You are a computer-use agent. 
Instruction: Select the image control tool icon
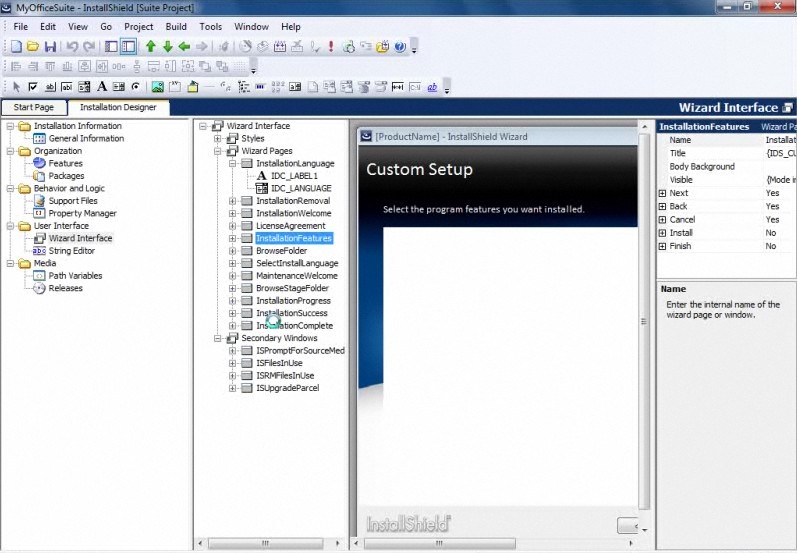[157, 87]
